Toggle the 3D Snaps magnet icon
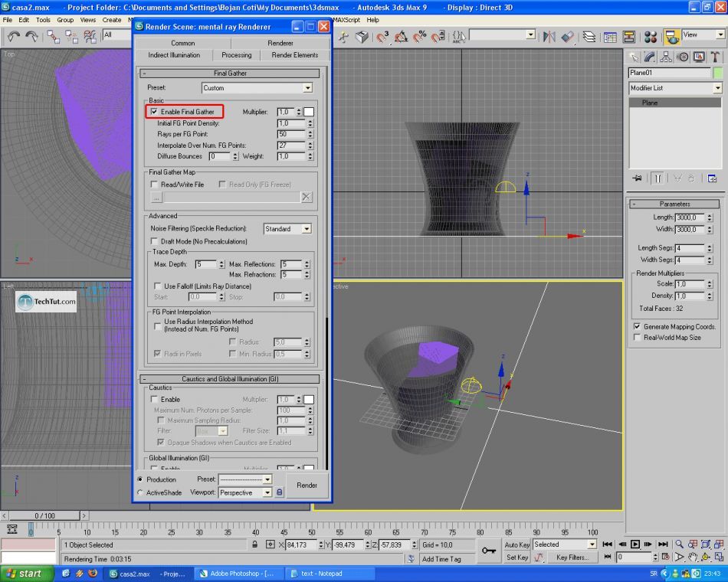Image resolution: width=728 pixels, height=582 pixels. coord(382,36)
